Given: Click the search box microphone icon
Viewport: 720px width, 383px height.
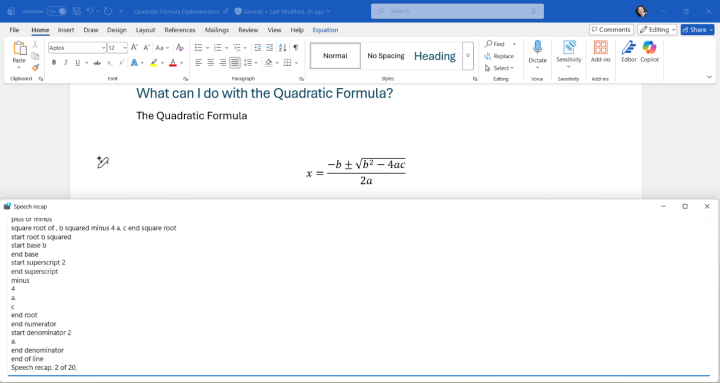Looking at the screenshot, I should coord(534,11).
